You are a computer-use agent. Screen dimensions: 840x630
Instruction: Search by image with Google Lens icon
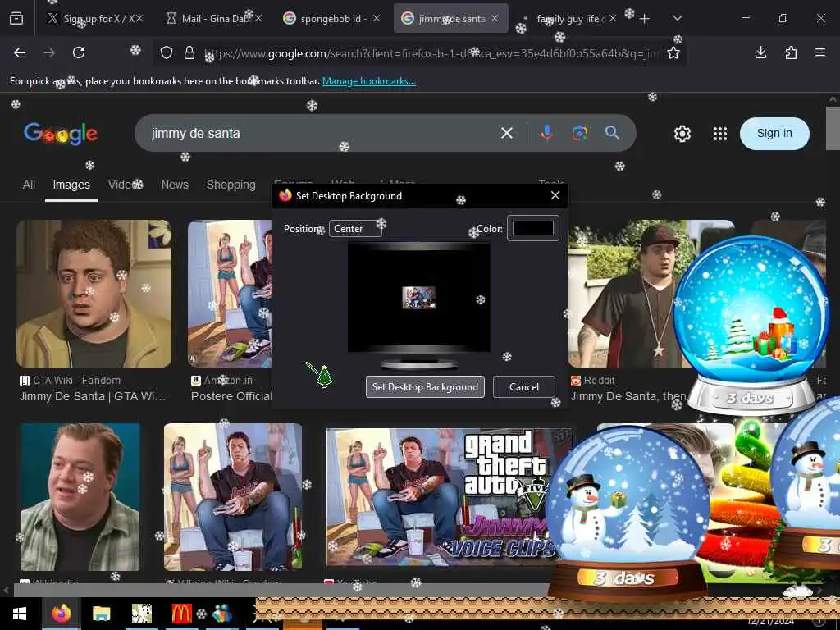(x=580, y=133)
